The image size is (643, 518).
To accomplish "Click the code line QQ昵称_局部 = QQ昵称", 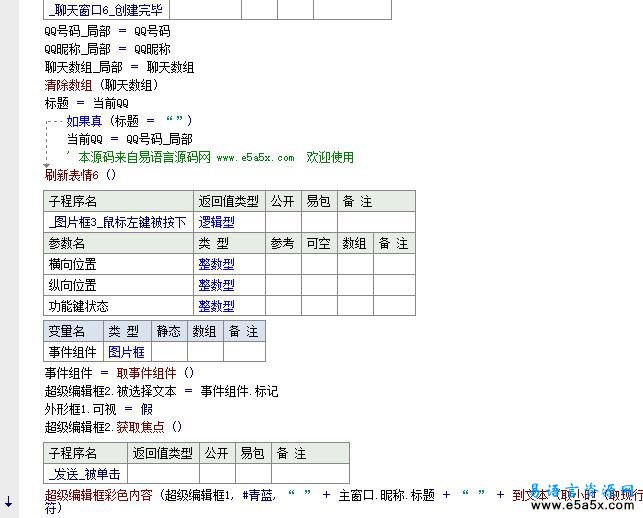I will [107, 49].
